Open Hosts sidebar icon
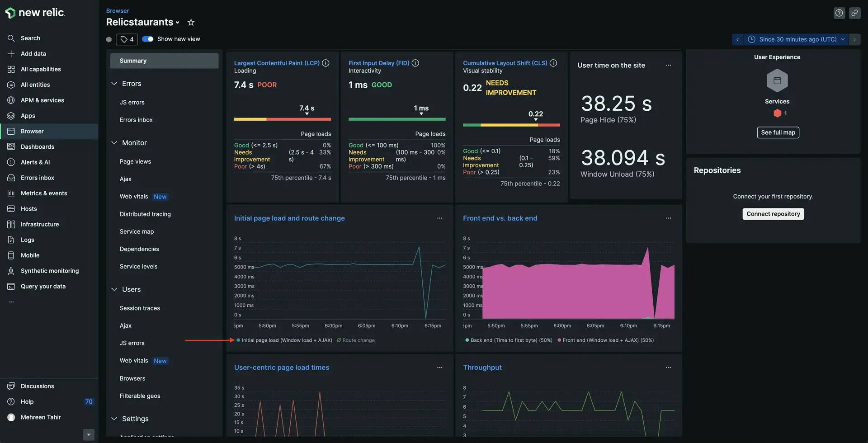Screen dimensions: 868x443 (11, 209)
